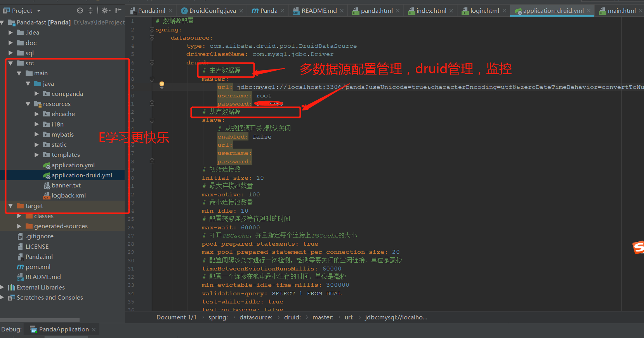Switch to the index.html tab
644x338 pixels.
pos(430,11)
